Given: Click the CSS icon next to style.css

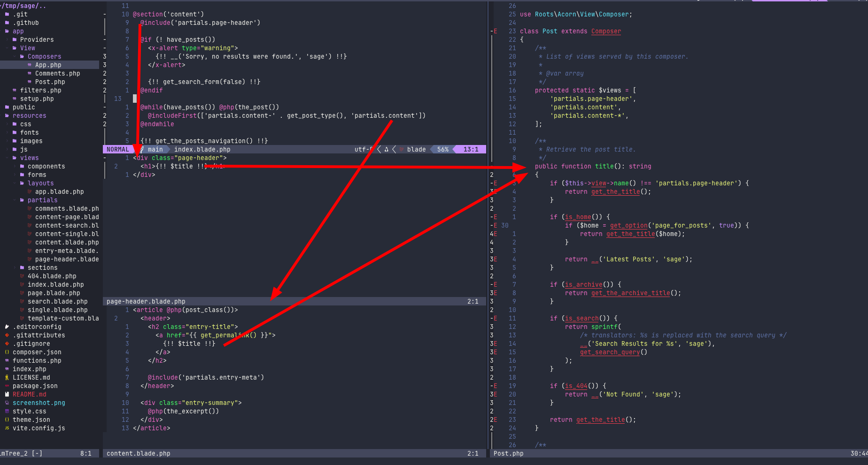Looking at the screenshot, I should 7,412.
